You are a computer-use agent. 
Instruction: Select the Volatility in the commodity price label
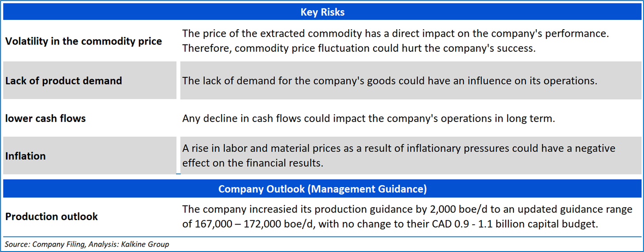pos(83,42)
